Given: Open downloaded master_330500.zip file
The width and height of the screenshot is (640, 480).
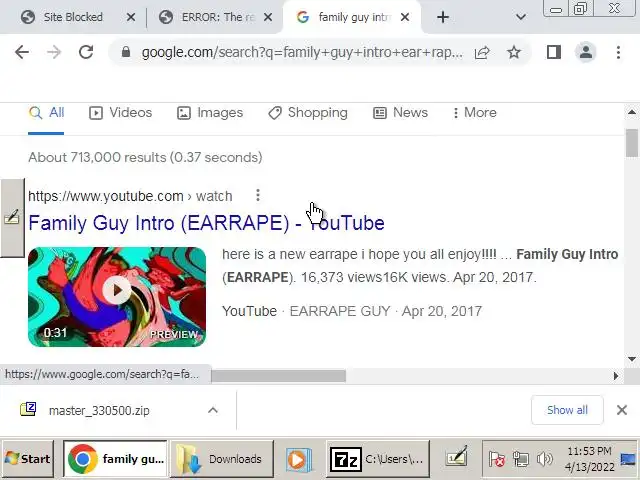Looking at the screenshot, I should [x=99, y=410].
